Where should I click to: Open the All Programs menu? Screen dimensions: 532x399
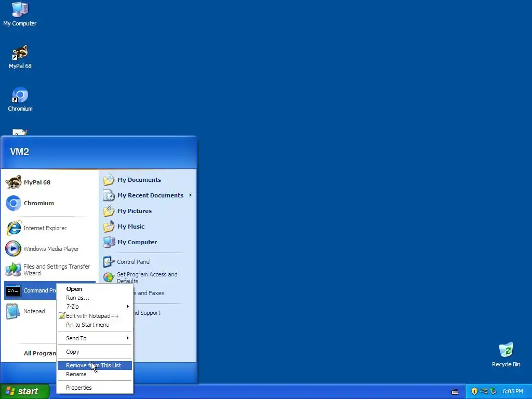(39, 353)
